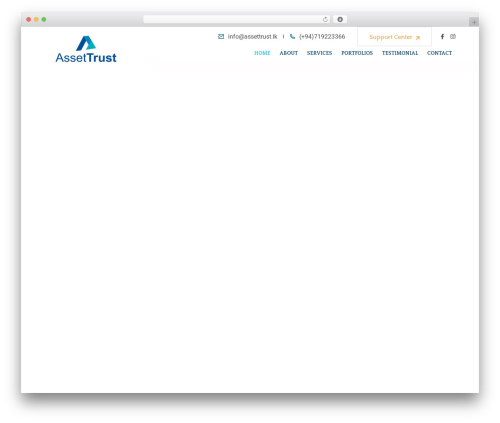Open the Facebook social icon

[x=442, y=36]
